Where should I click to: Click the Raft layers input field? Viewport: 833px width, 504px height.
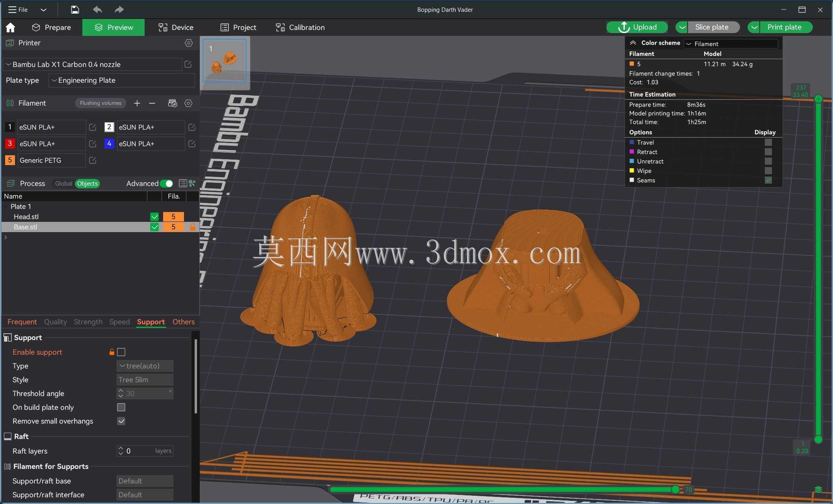[145, 451]
